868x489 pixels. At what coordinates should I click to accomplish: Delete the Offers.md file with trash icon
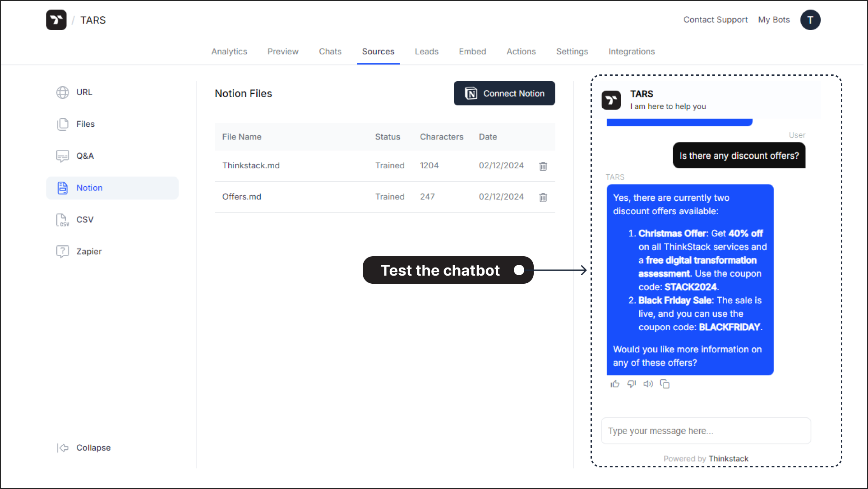pos(543,197)
